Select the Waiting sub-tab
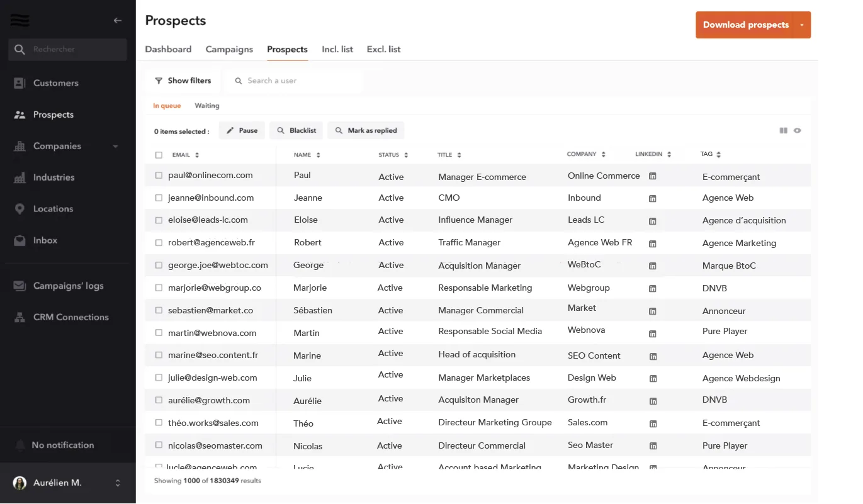863x504 pixels. point(207,106)
